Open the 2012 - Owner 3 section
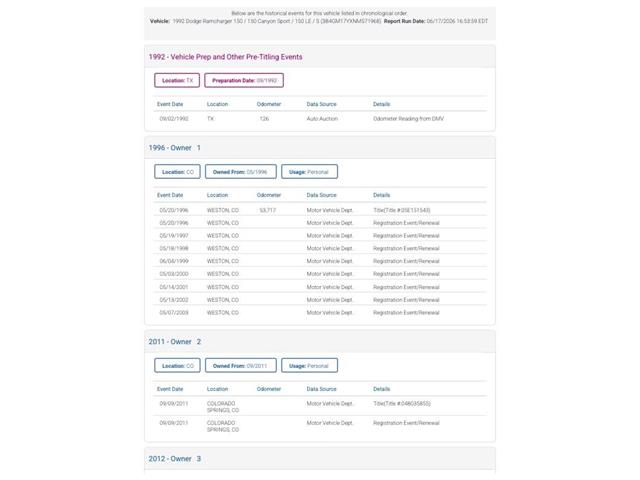 click(x=320, y=459)
